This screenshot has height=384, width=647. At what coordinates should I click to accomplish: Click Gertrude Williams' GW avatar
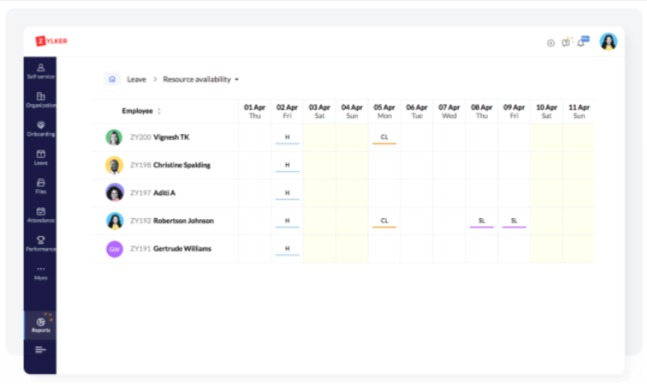(114, 249)
